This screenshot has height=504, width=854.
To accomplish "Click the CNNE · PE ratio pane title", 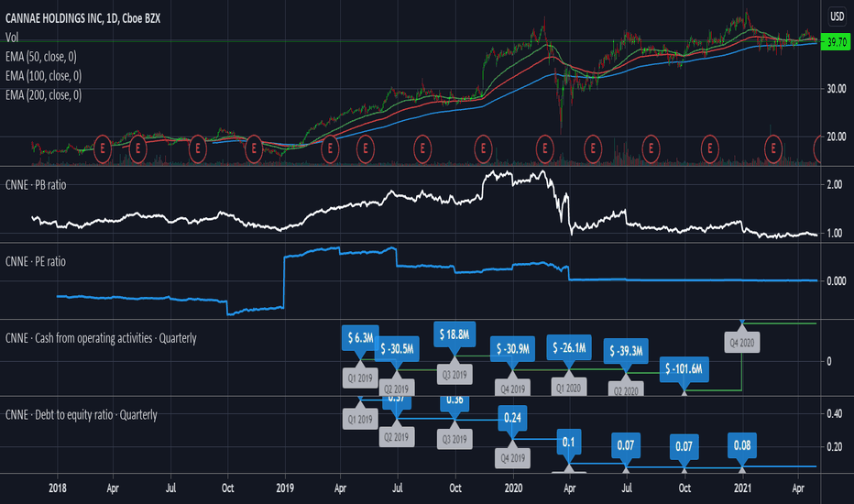I will 36,261.
